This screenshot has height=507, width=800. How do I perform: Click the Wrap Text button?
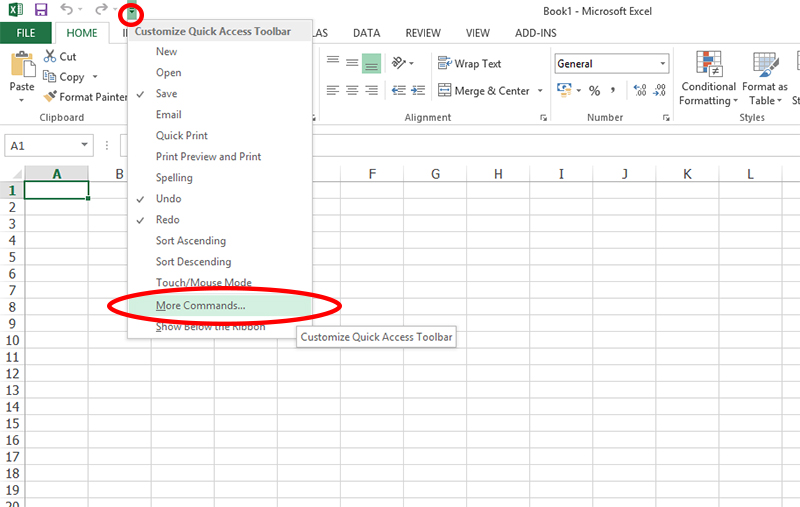click(469, 63)
